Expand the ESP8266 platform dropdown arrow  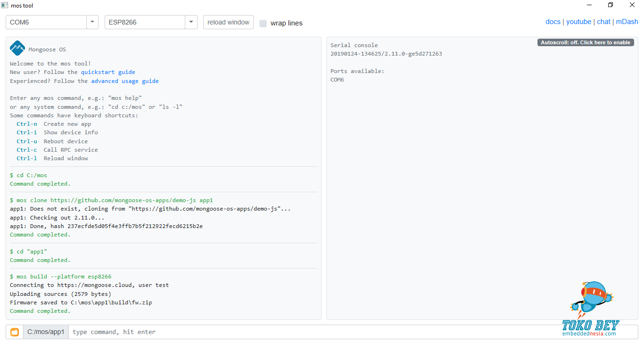[191, 22]
